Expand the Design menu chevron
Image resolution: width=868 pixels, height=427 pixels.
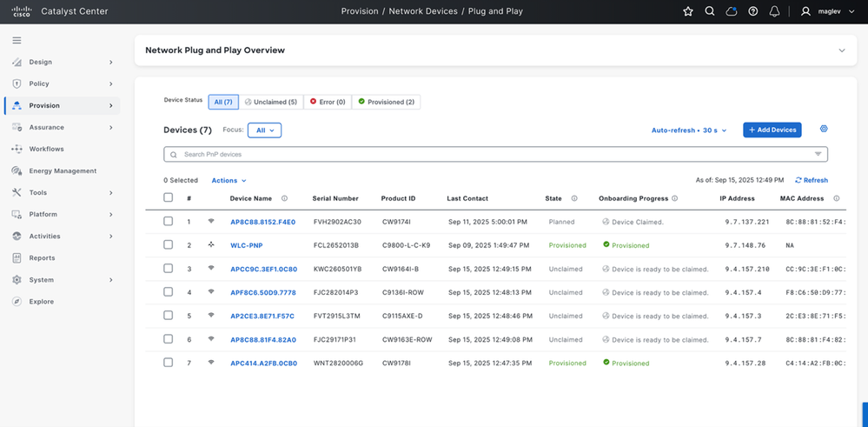tap(110, 62)
